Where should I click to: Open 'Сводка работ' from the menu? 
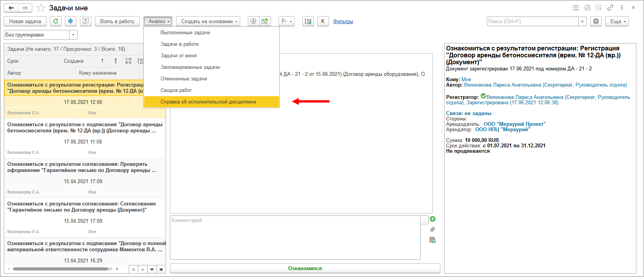click(x=212, y=90)
